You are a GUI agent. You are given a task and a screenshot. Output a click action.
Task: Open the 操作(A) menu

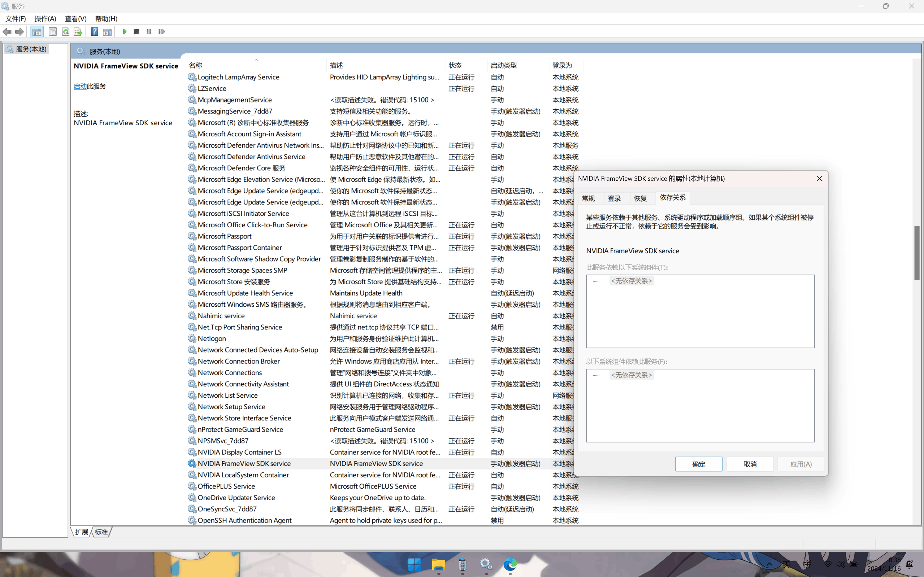45,19
